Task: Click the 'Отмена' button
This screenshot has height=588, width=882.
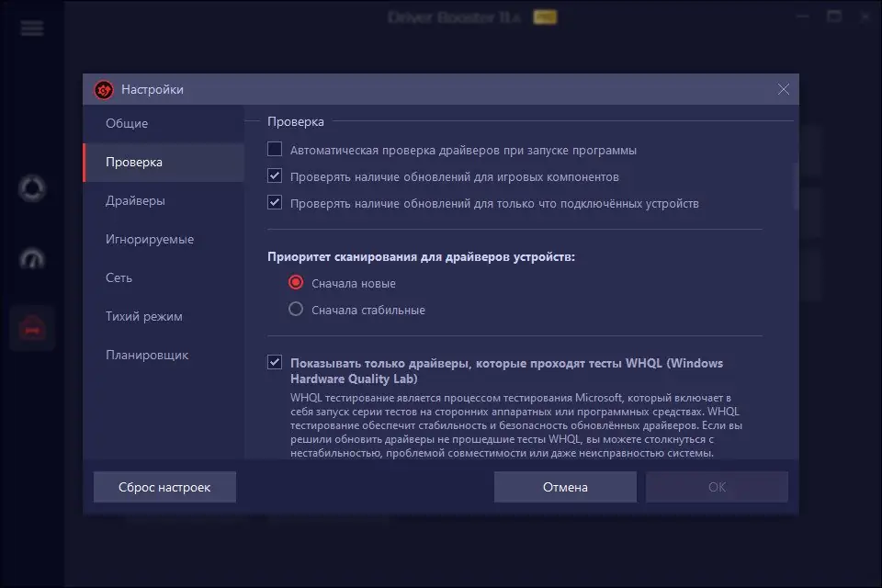Action: click(565, 487)
